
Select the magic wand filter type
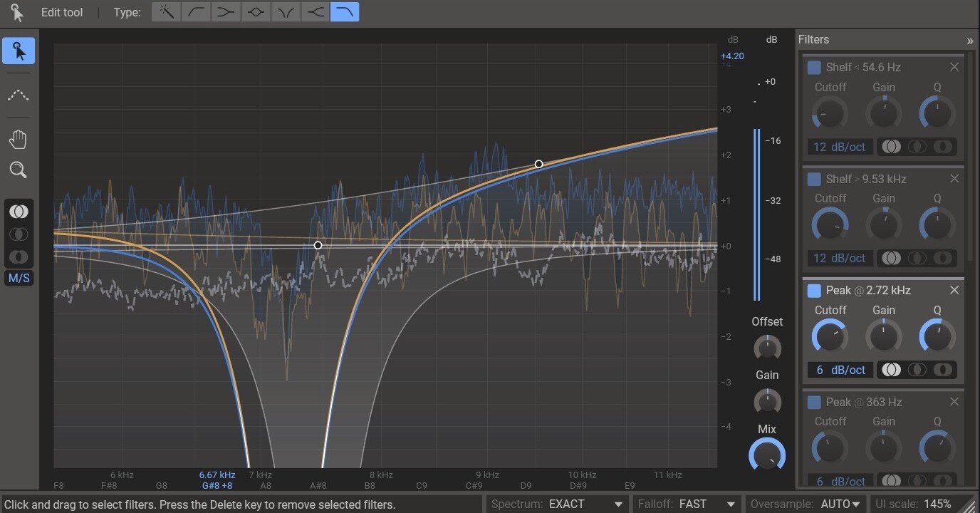(x=166, y=12)
